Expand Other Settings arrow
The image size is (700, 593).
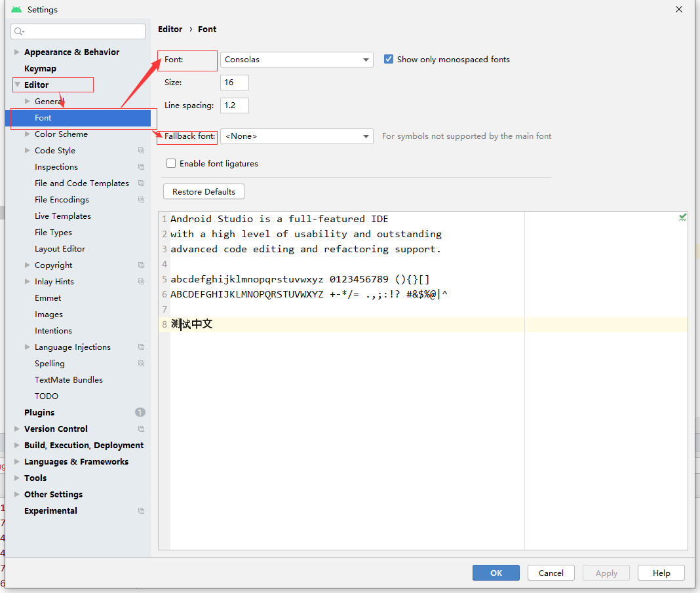coord(16,495)
